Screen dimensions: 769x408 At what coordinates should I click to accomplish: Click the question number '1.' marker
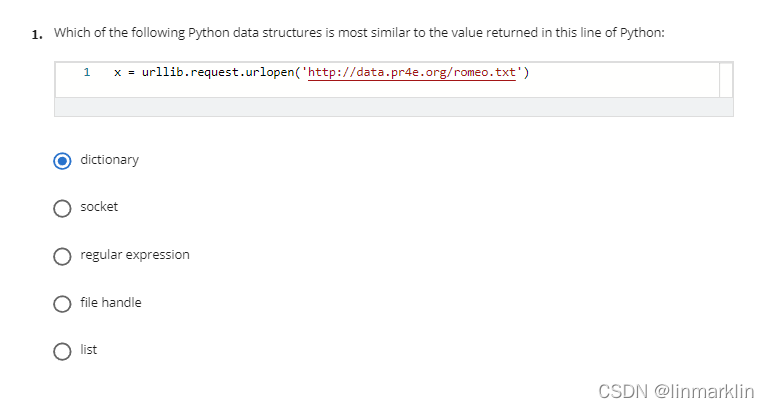(37, 34)
